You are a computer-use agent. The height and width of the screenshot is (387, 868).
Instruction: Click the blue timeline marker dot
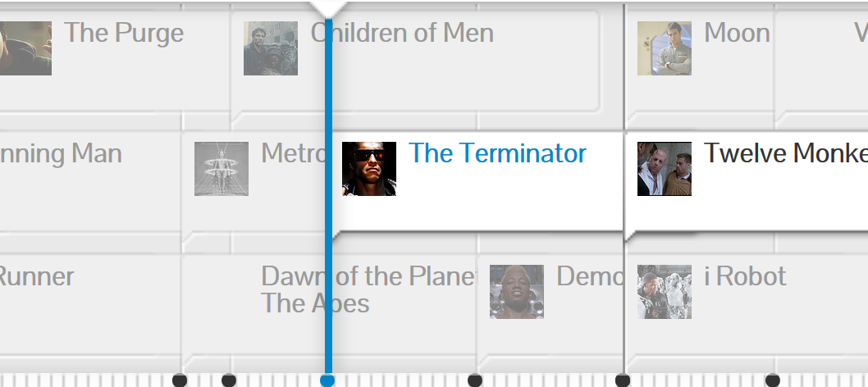point(327,380)
